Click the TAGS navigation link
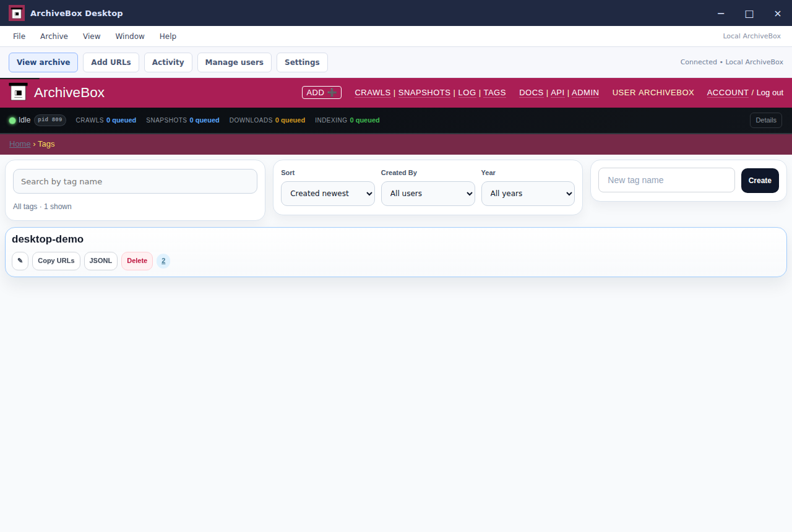 pos(494,93)
